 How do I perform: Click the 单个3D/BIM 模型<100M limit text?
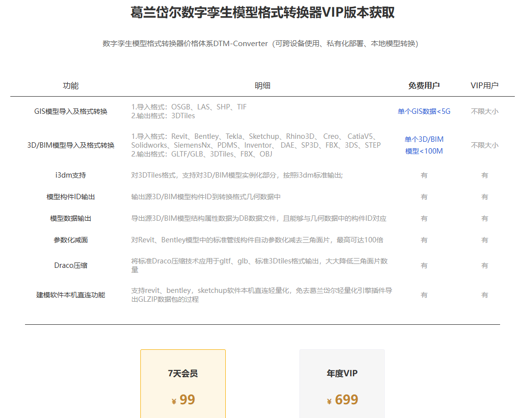[424, 145]
